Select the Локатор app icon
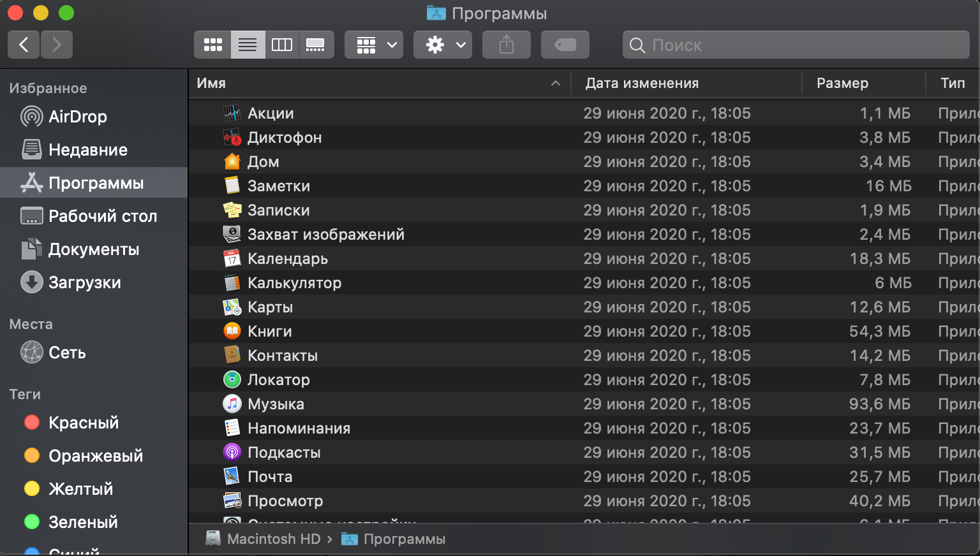 232,380
